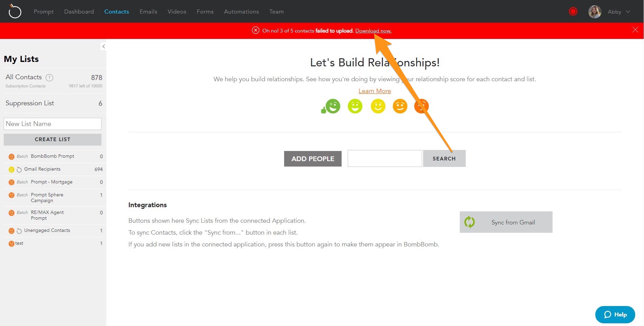The width and height of the screenshot is (644, 326).
Task: Click the Prompt Sphere Campaign face icon
Action: [x=11, y=195]
